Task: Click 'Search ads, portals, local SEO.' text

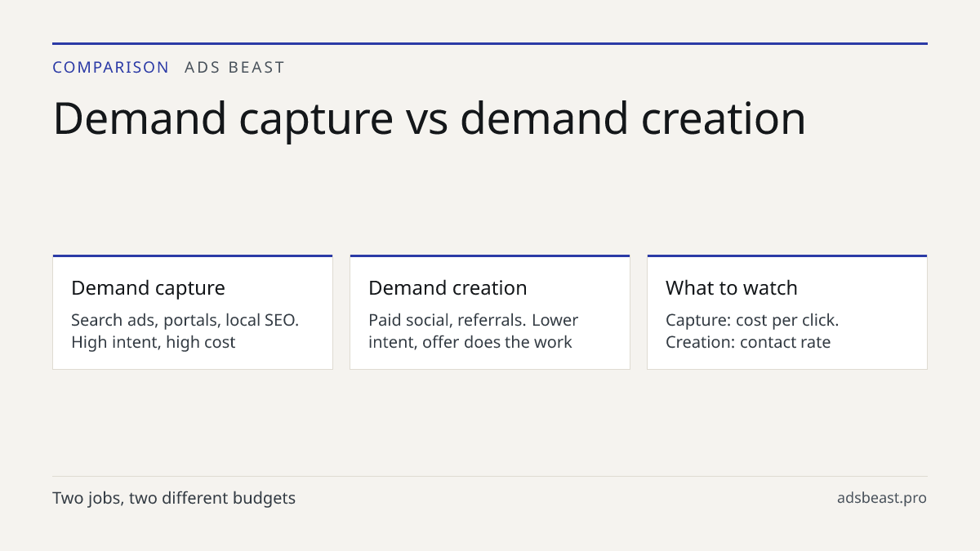Action: coord(185,320)
